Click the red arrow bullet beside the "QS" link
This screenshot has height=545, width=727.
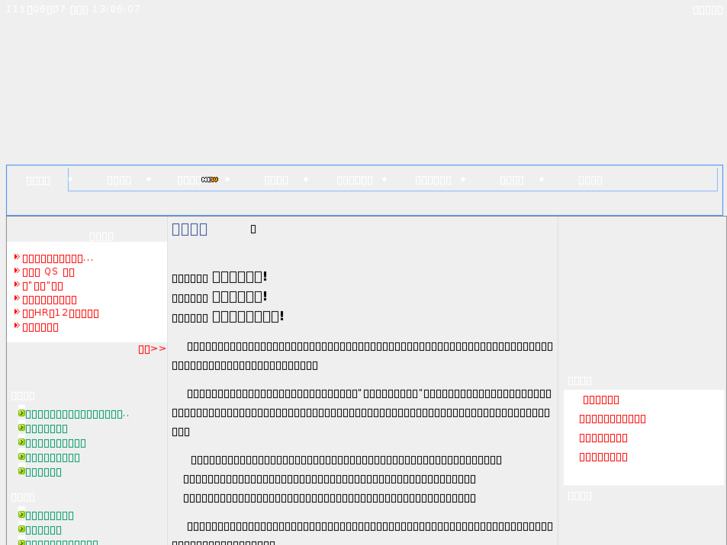point(17,271)
